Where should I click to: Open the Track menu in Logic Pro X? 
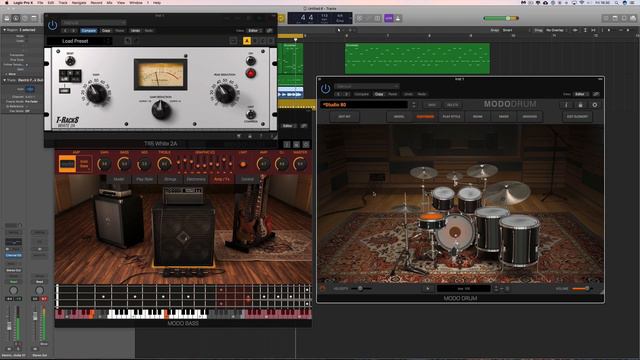(x=63, y=2)
